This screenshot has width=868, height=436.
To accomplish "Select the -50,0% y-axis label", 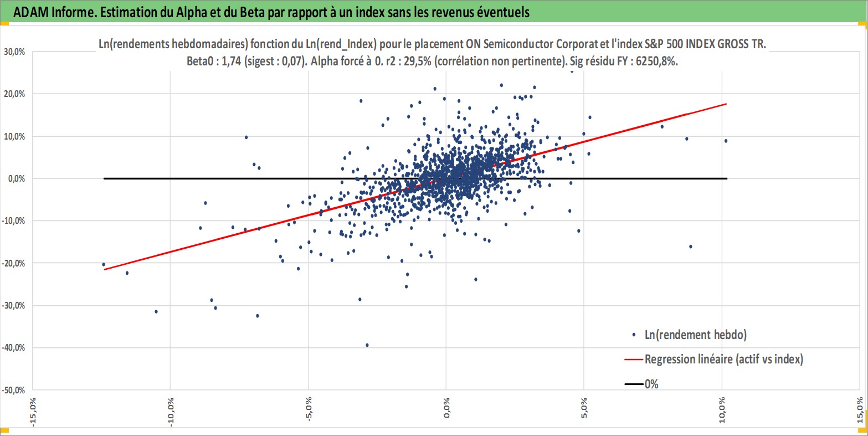I will pos(13,390).
